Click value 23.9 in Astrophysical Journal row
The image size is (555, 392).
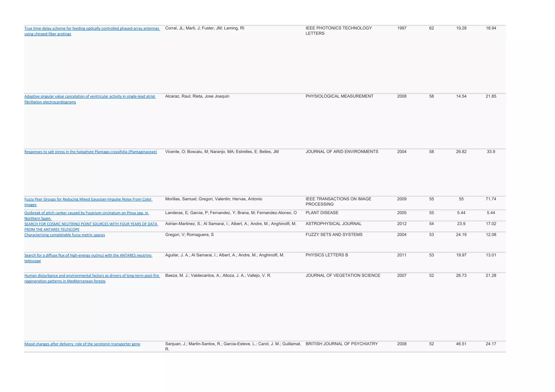(x=461, y=224)
